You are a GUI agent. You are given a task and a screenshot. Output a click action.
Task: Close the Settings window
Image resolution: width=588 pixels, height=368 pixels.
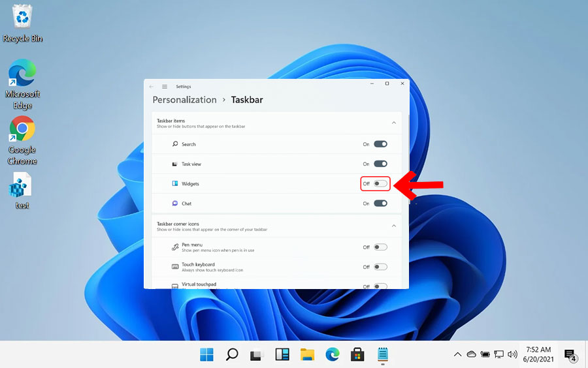(402, 84)
